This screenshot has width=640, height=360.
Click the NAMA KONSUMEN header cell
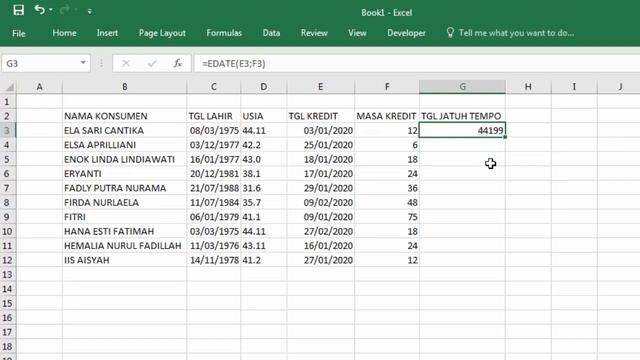coord(124,116)
